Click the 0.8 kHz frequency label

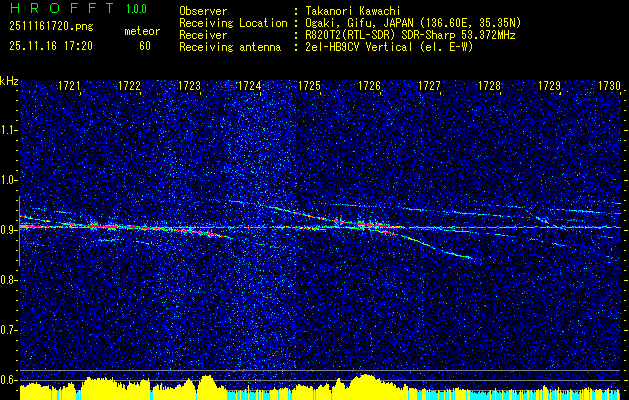[9, 280]
